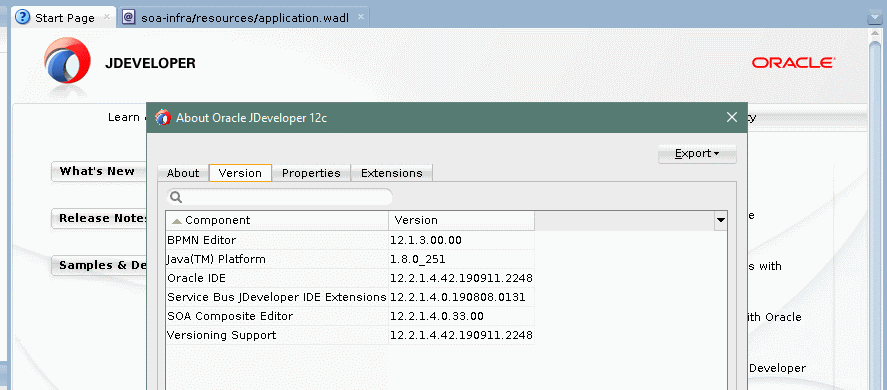Open Samples & Demos button
887x390 pixels.
(x=99, y=265)
